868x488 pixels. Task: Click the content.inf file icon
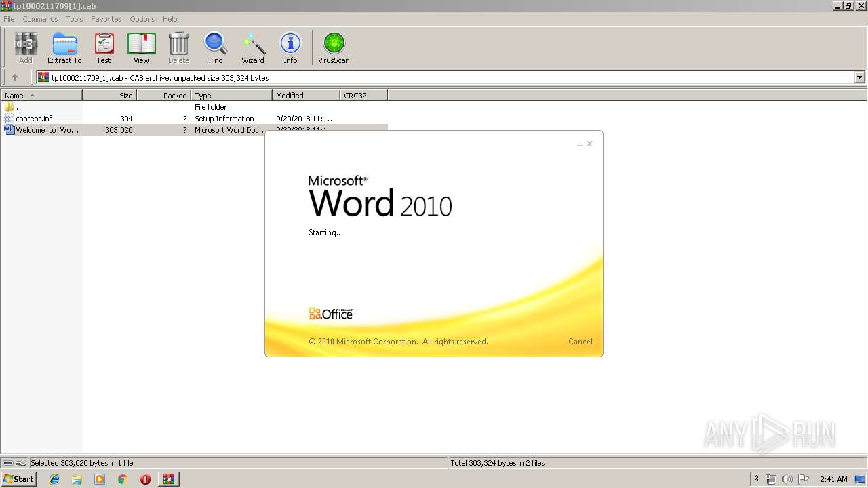coord(9,119)
